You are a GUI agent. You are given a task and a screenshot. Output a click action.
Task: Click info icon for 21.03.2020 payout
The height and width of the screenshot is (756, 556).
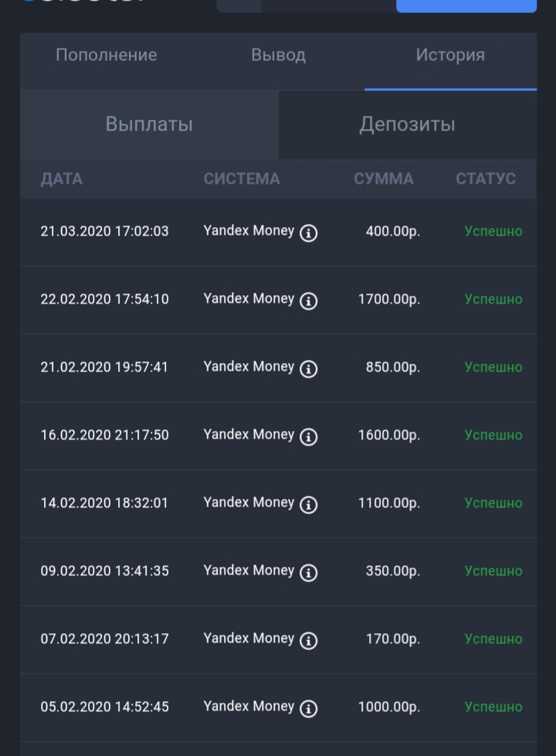[308, 233]
